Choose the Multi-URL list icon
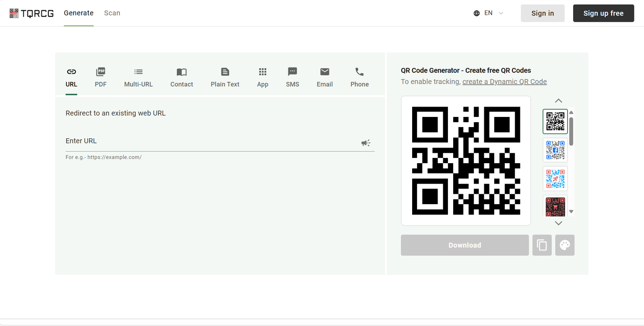 click(138, 72)
